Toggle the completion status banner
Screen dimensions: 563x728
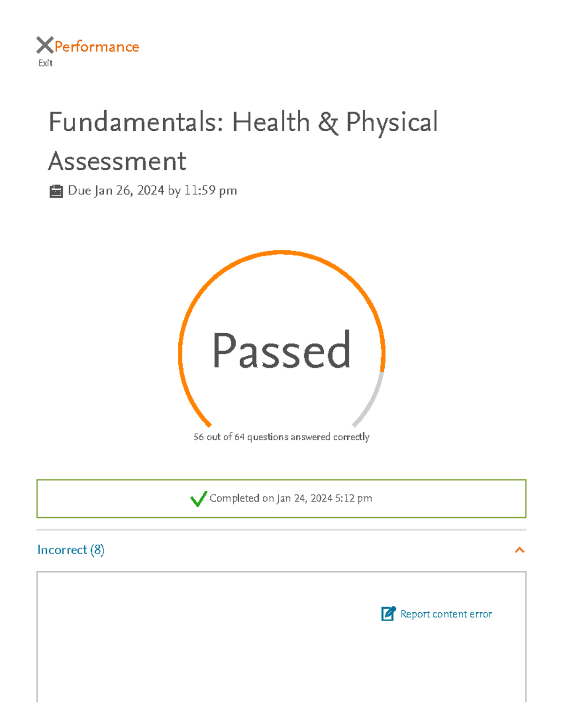click(281, 498)
